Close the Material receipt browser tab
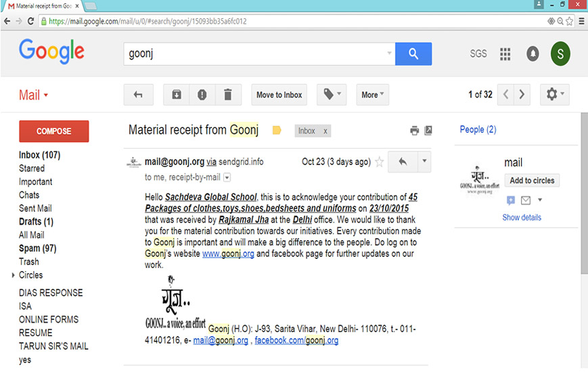Image resolution: width=588 pixels, height=376 pixels. click(77, 6)
